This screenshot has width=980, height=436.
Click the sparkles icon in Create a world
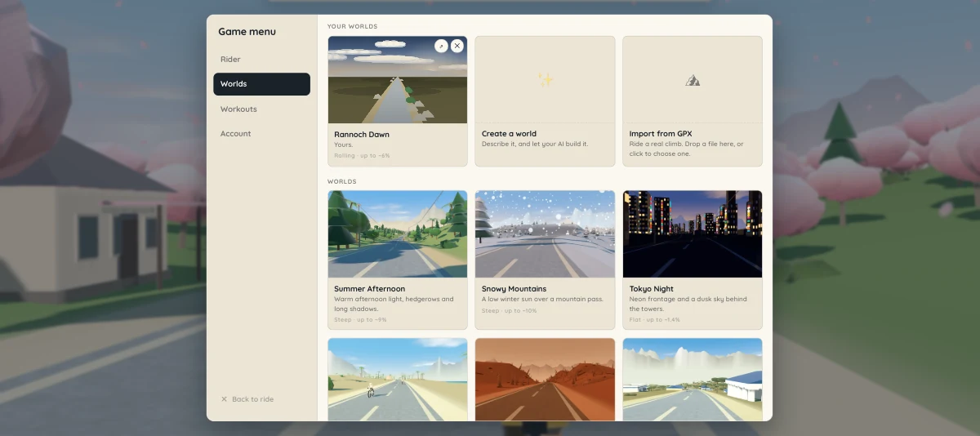pyautogui.click(x=546, y=79)
